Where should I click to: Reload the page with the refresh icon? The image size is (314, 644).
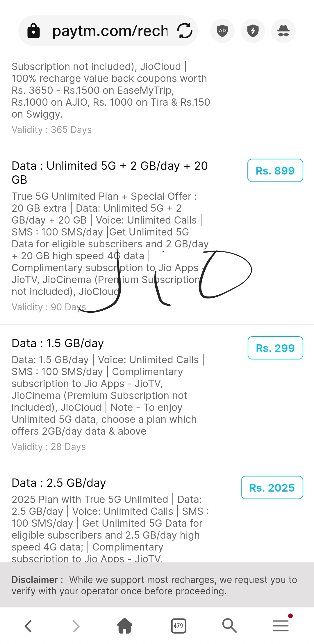tap(185, 31)
